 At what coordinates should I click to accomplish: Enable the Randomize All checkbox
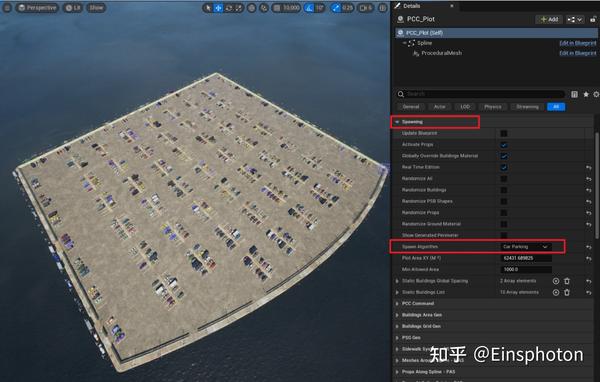pyautogui.click(x=504, y=179)
